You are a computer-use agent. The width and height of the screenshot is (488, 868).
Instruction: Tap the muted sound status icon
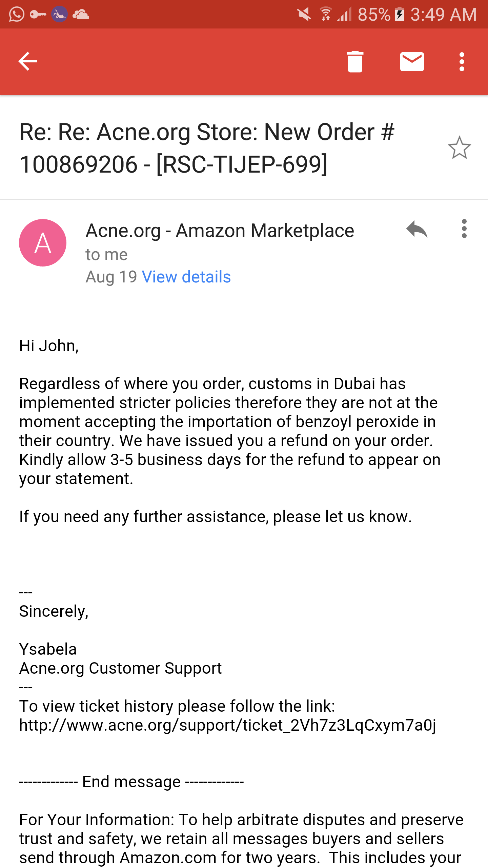[304, 15]
